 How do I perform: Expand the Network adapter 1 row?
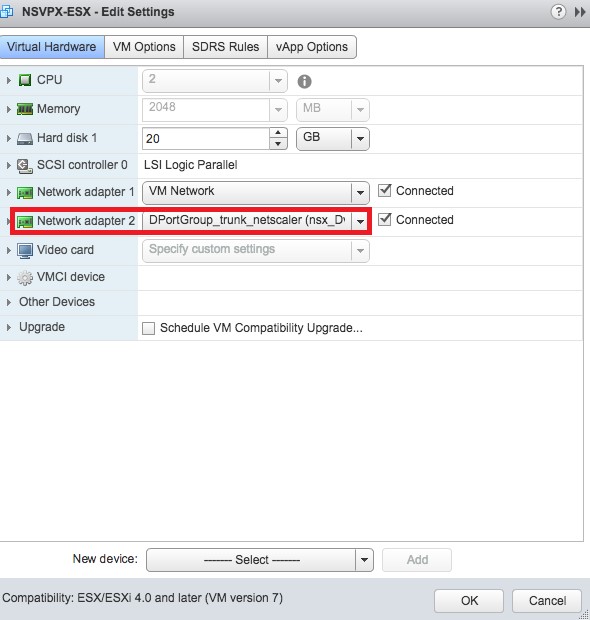[8, 193]
